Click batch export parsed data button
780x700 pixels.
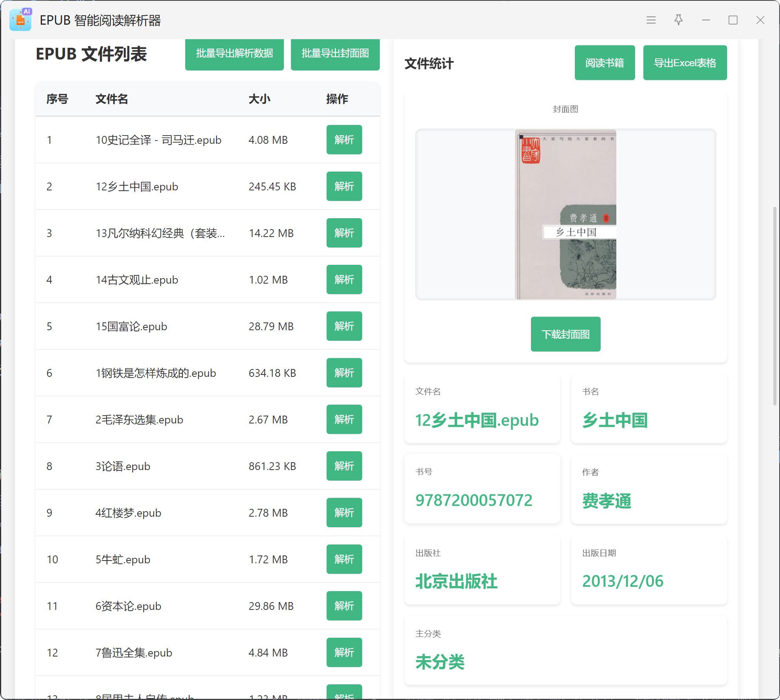[234, 54]
